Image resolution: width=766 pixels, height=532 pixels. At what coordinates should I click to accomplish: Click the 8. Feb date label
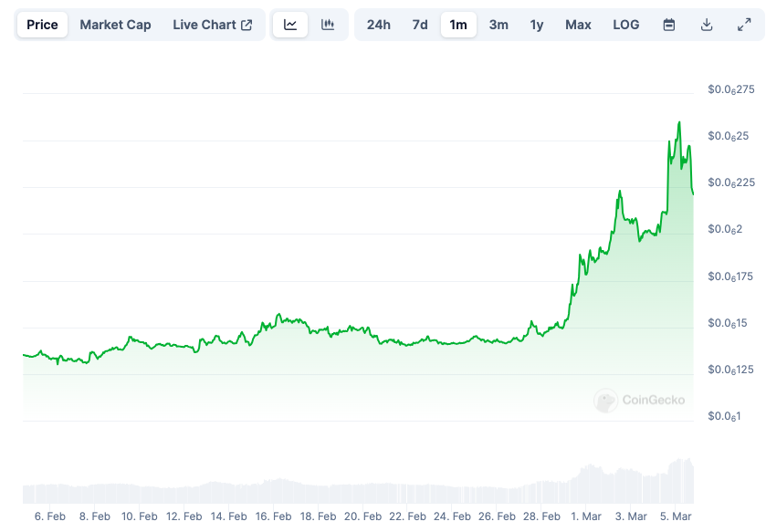(x=95, y=516)
